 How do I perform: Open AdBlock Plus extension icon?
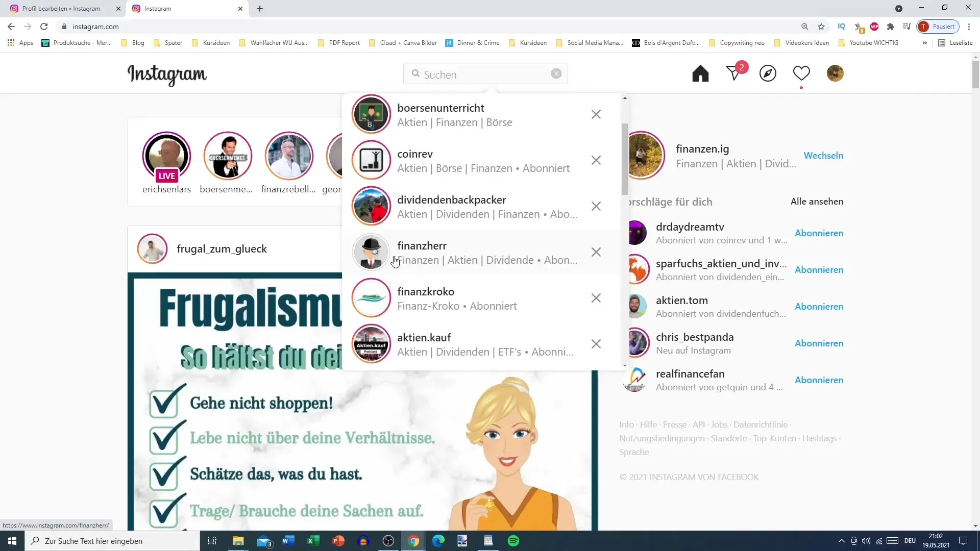click(874, 27)
